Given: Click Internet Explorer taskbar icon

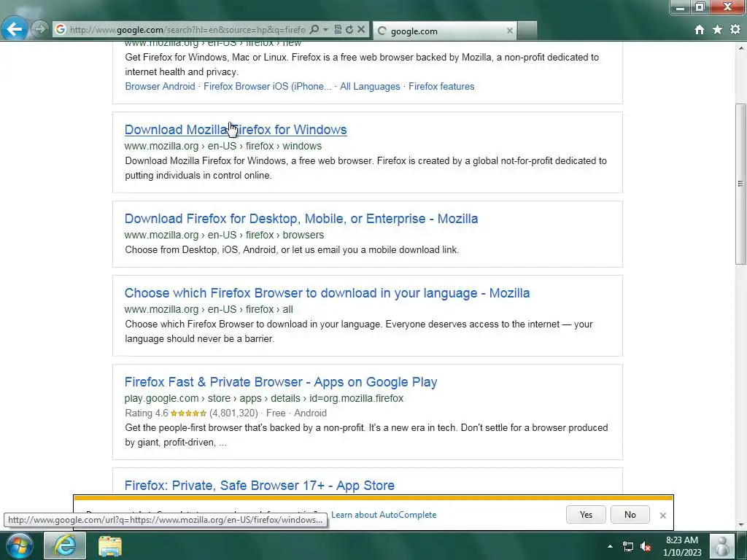Looking at the screenshot, I should (65, 545).
